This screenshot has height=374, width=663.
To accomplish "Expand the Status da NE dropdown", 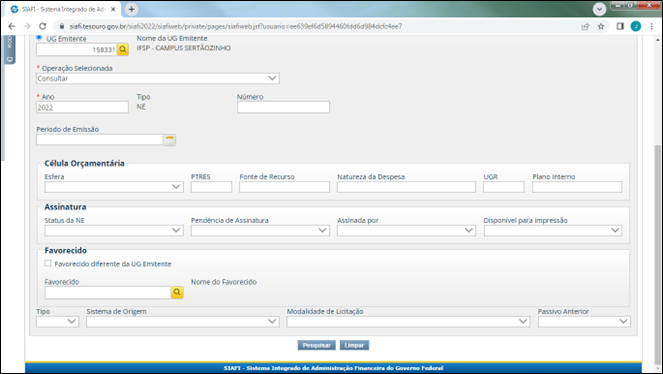I will coord(114,230).
